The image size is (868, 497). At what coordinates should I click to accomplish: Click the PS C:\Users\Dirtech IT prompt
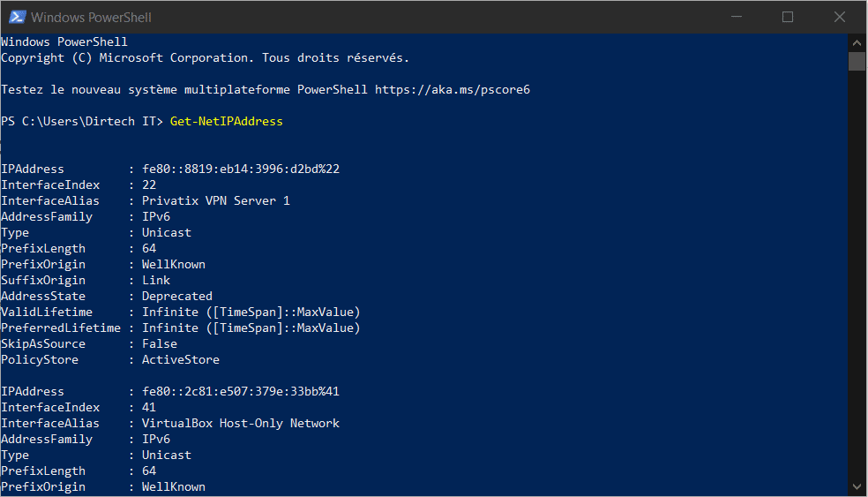click(82, 121)
